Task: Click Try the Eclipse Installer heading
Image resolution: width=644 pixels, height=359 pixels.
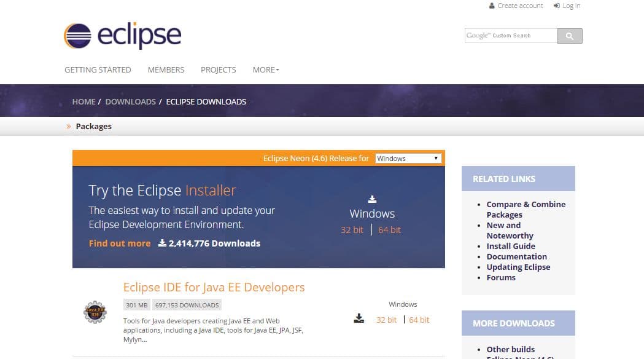Action: click(162, 191)
